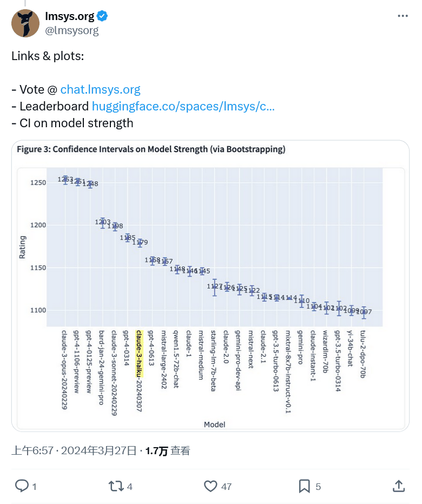This screenshot has width=422, height=504.
Task: Click the lmsys.org profile avatar
Action: 25,23
